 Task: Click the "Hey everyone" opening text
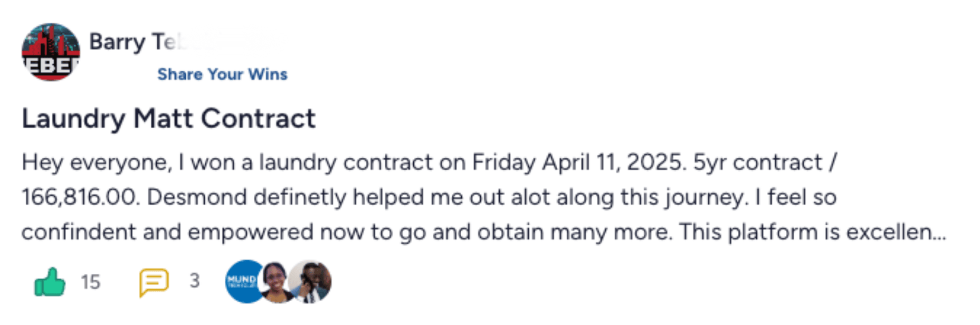(97, 162)
